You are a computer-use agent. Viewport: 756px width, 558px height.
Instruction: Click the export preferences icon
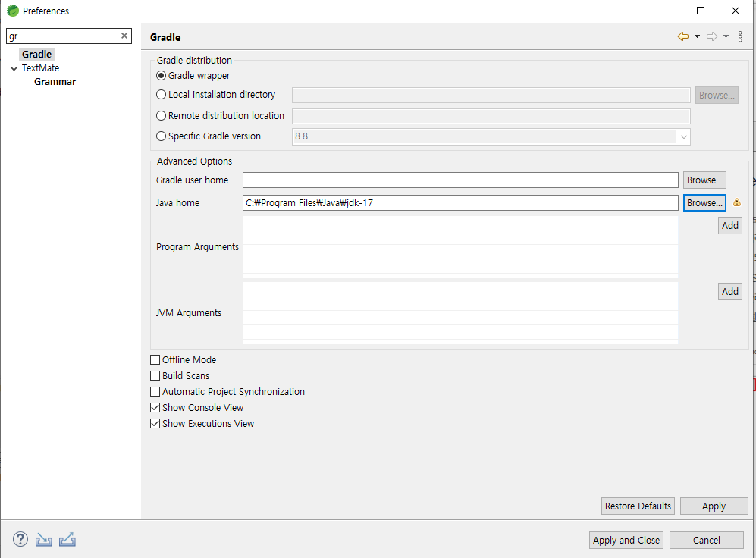point(67,540)
